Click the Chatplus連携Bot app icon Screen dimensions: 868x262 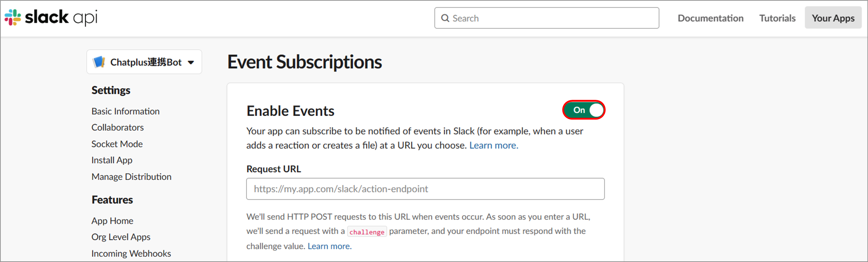click(99, 62)
